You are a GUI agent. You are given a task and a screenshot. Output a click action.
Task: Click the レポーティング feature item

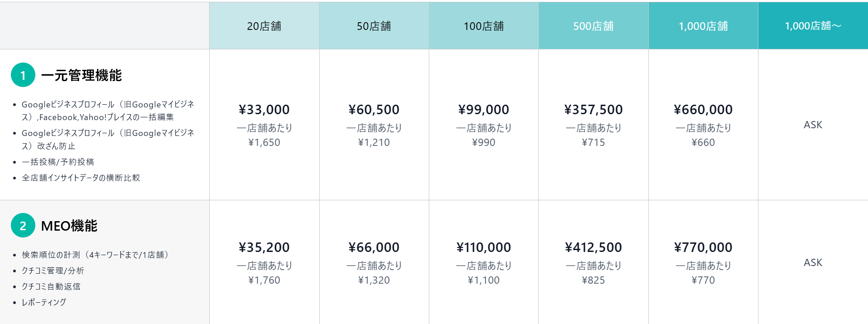pos(44,302)
